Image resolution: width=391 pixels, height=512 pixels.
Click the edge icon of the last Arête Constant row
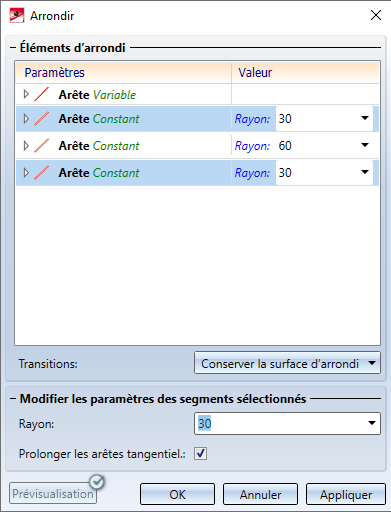pos(42,173)
